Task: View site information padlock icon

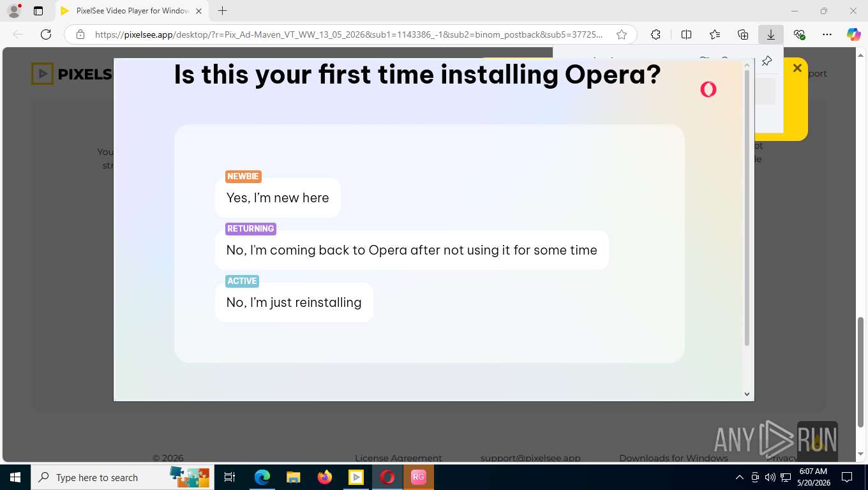Action: (x=80, y=34)
